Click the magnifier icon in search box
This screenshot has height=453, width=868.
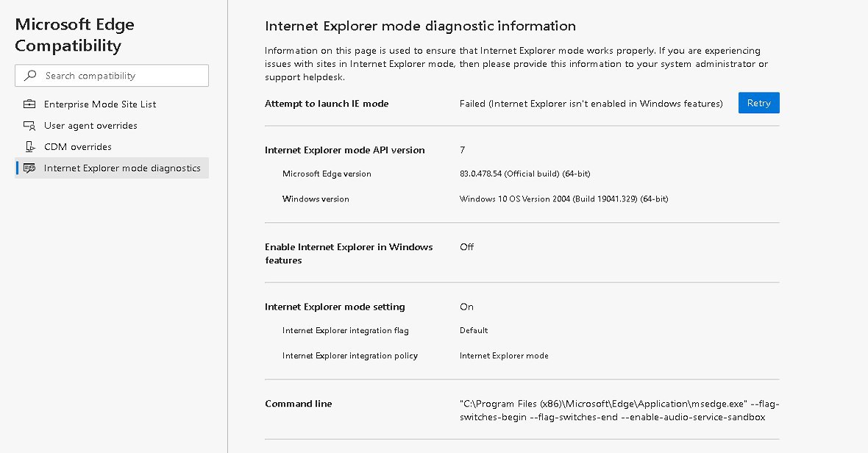[31, 75]
